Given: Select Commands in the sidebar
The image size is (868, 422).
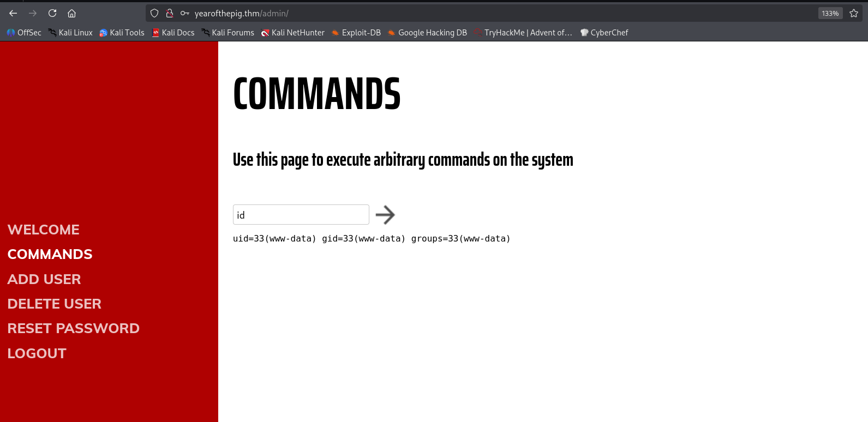Looking at the screenshot, I should 50,254.
